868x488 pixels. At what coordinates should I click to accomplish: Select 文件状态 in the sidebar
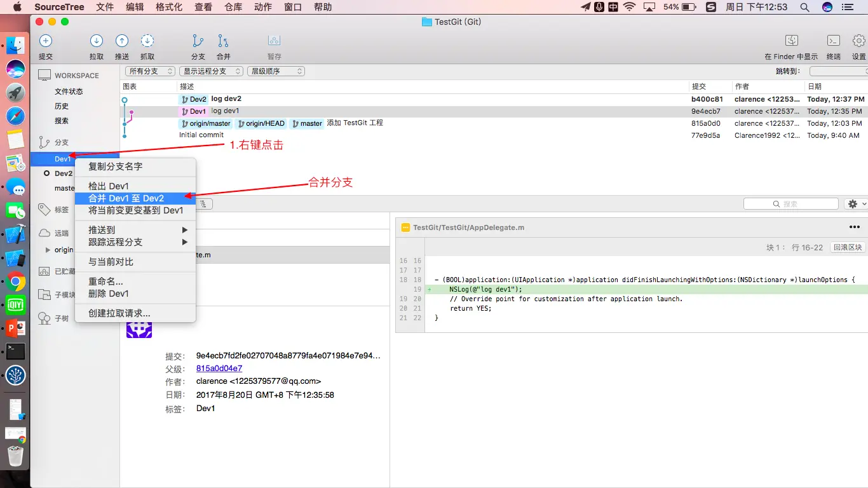click(69, 91)
